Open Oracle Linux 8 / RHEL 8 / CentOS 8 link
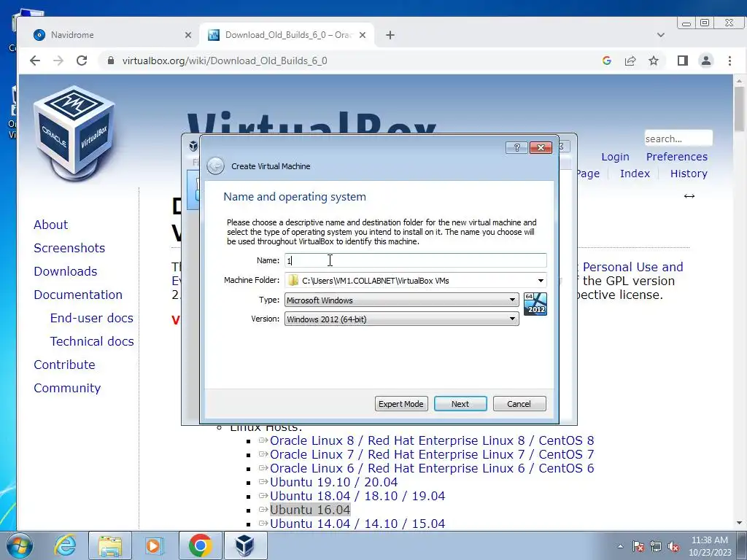 click(x=432, y=440)
